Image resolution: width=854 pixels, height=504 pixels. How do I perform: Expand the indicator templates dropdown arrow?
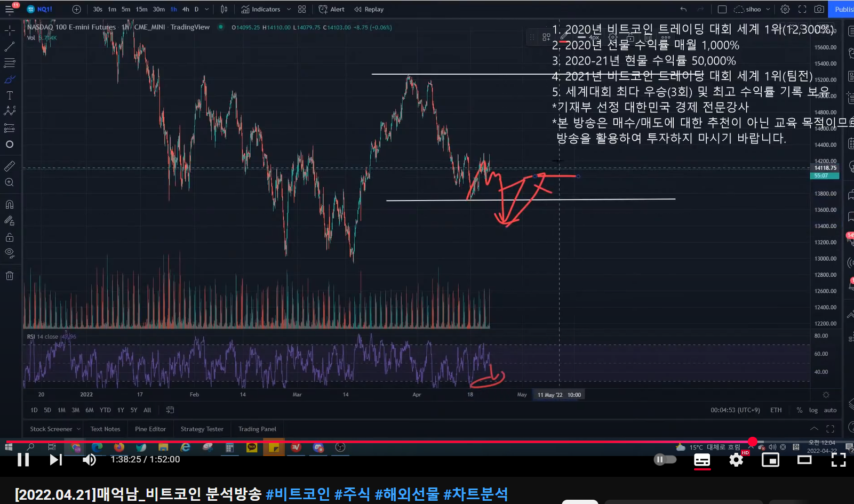tap(289, 9)
